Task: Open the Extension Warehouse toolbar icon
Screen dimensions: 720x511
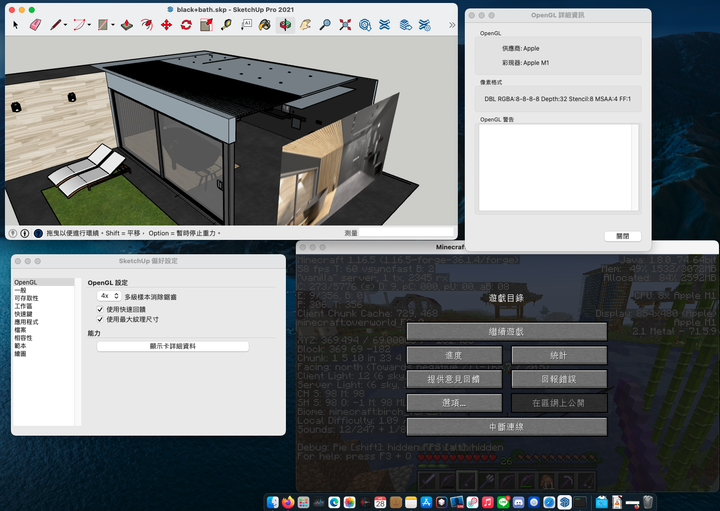Action: pos(385,25)
